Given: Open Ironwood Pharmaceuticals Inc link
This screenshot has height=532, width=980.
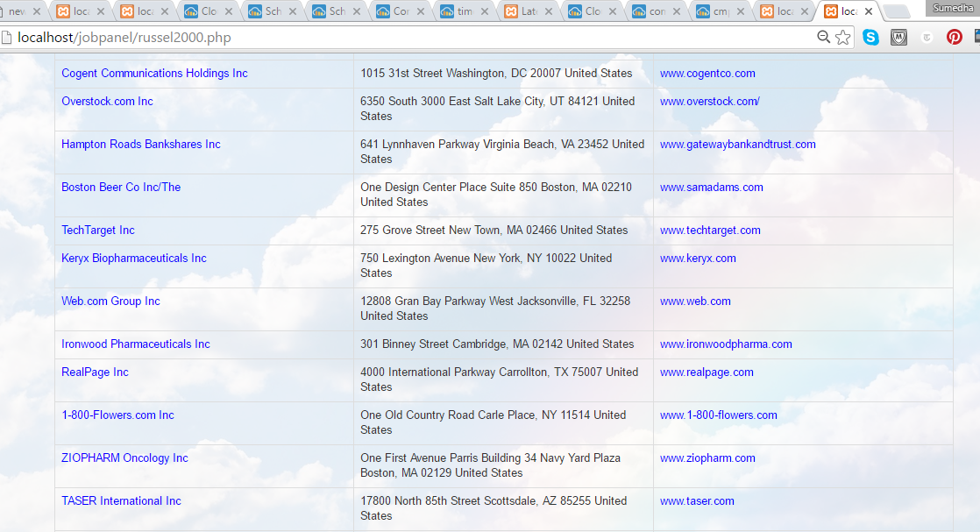Looking at the screenshot, I should pyautogui.click(x=136, y=344).
